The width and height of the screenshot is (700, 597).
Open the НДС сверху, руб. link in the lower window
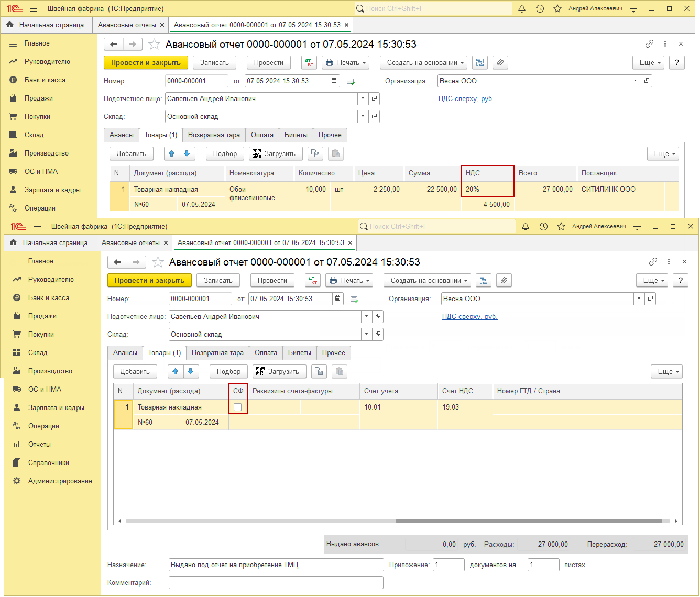pos(469,317)
